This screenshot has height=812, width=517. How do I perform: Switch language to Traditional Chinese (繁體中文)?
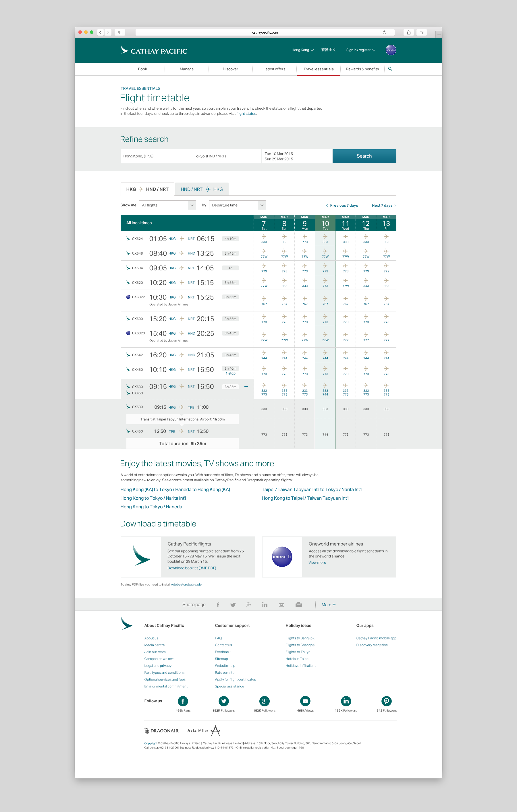tap(328, 50)
